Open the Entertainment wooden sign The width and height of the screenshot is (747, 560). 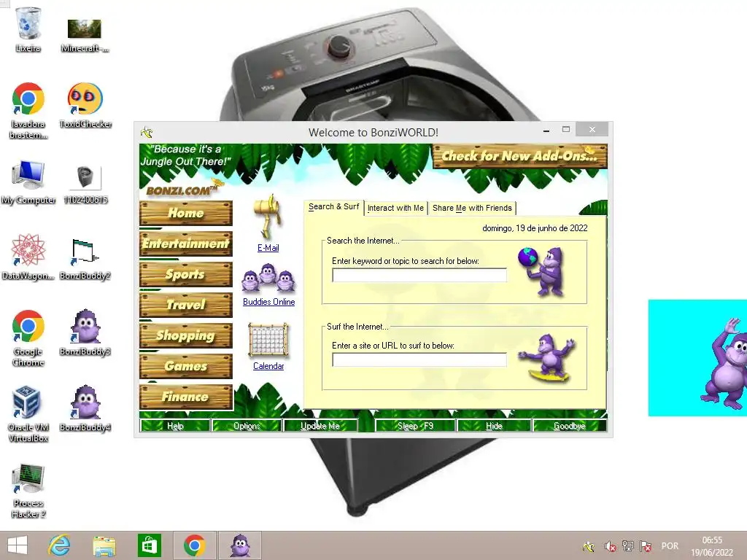click(186, 244)
